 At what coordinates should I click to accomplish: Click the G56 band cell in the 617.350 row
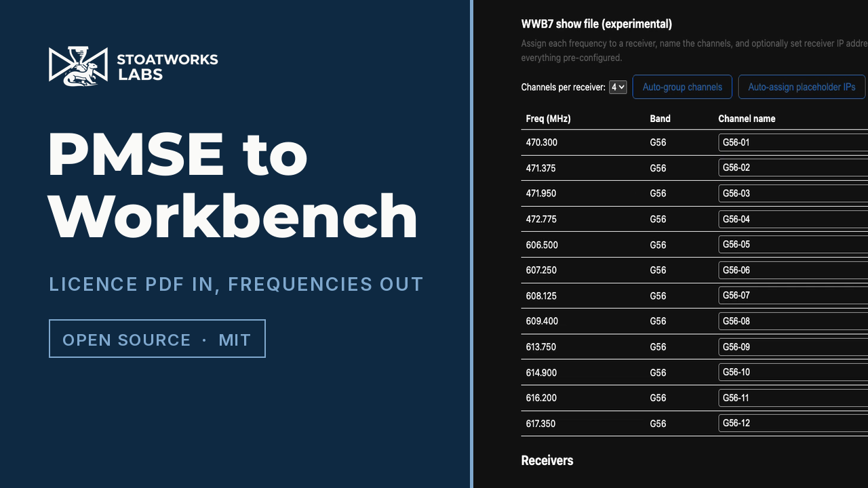click(x=658, y=424)
